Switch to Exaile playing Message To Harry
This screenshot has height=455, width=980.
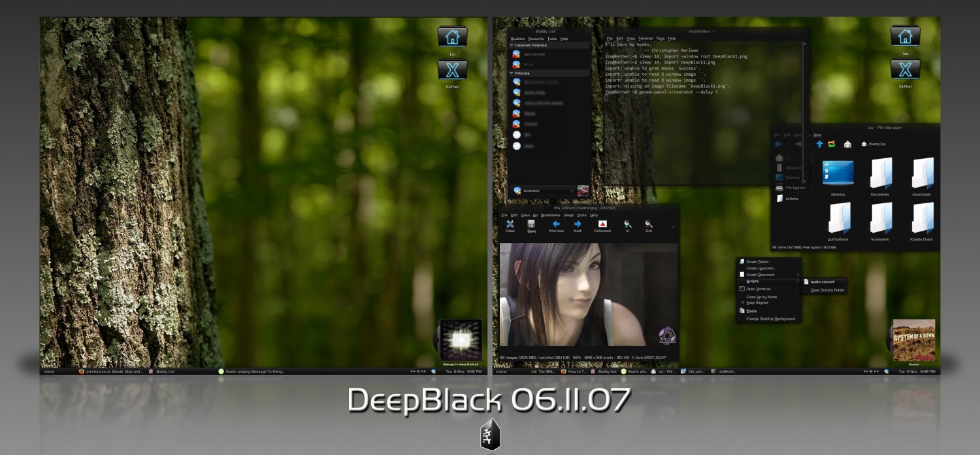point(252,371)
